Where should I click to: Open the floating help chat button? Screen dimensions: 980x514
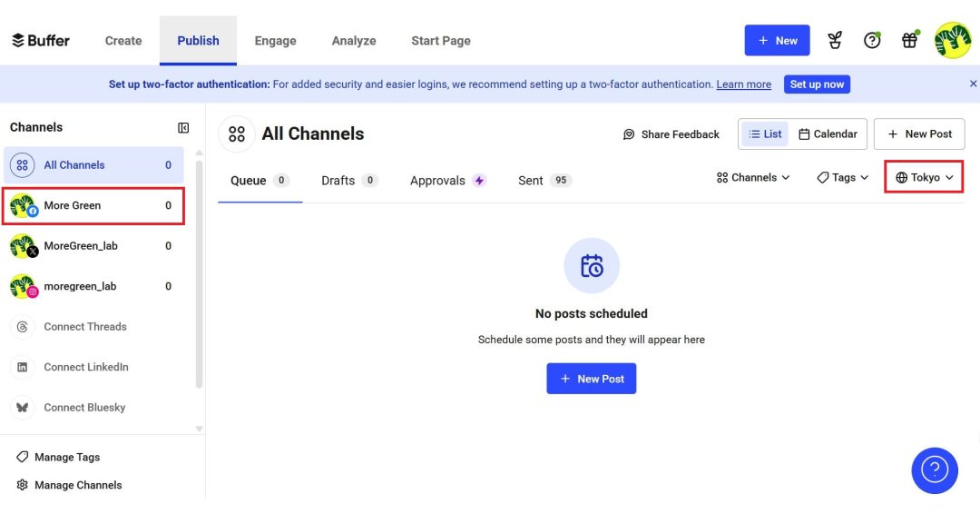935,470
